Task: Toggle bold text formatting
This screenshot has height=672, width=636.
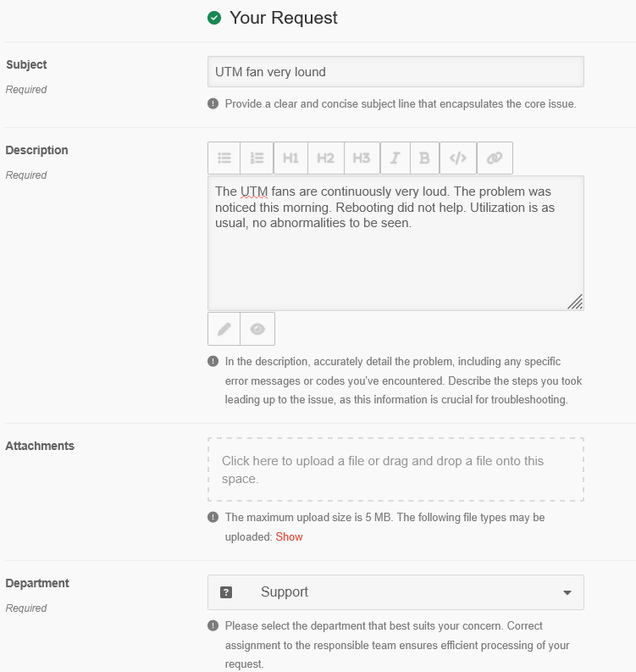Action: [425, 158]
